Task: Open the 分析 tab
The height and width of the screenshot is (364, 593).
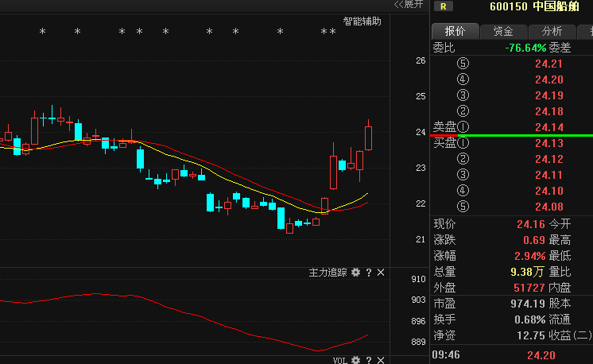Action: (552, 31)
